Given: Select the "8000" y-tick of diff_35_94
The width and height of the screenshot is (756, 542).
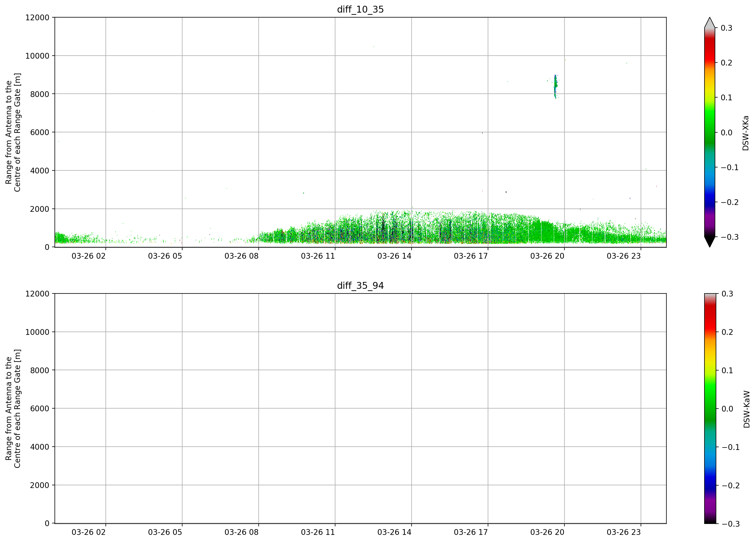Looking at the screenshot, I should click(x=40, y=370).
